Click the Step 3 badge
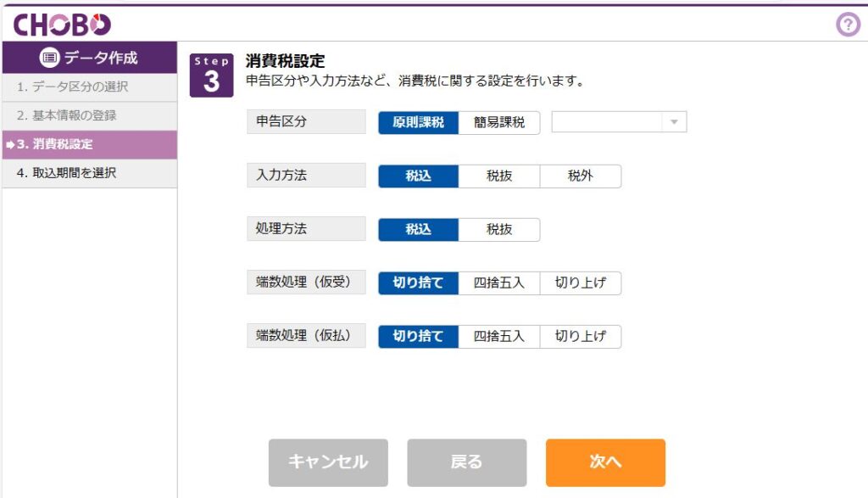The width and height of the screenshot is (868, 498). (211, 76)
